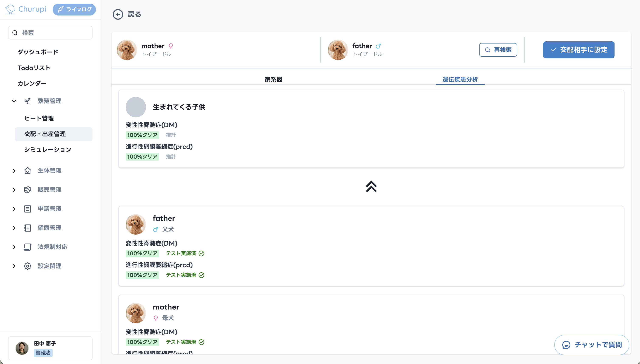Click the 繁殖管理 sprout icon
The image size is (640, 364).
click(x=28, y=101)
